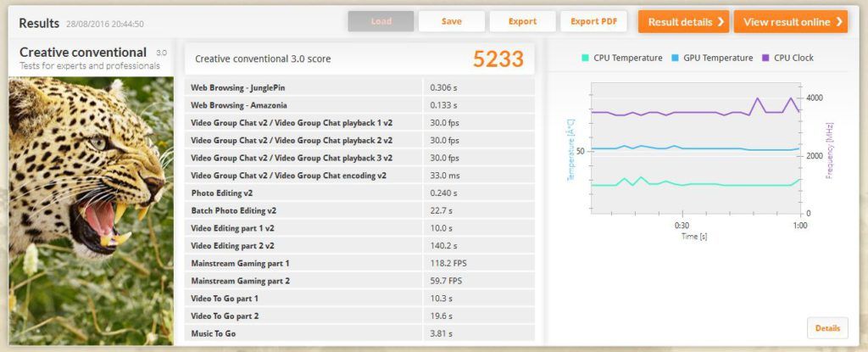The height and width of the screenshot is (352, 868).
Task: Click the 22.7 s result value
Action: 441,210
